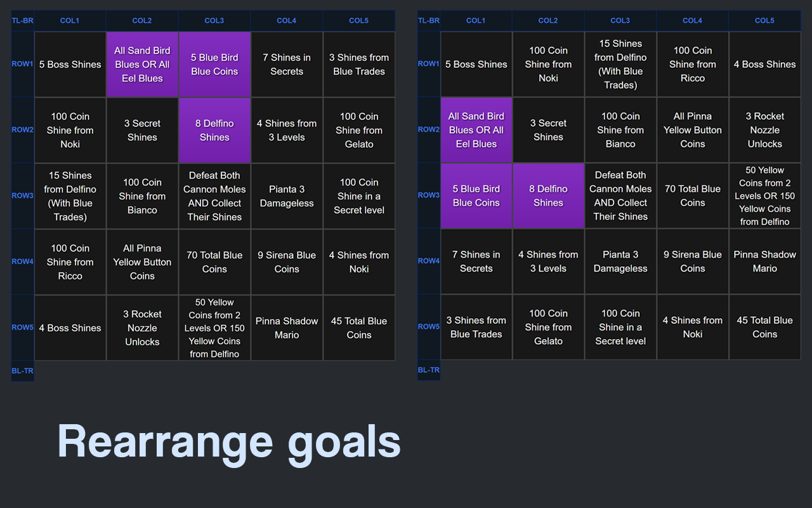
Task: Select the ROW4 header on the left board
Action: (x=22, y=261)
